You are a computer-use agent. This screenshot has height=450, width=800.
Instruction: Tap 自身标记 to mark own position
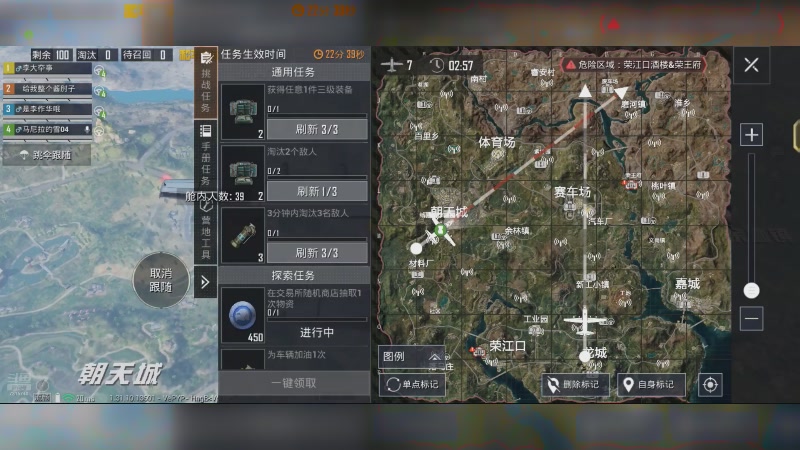[x=651, y=384]
